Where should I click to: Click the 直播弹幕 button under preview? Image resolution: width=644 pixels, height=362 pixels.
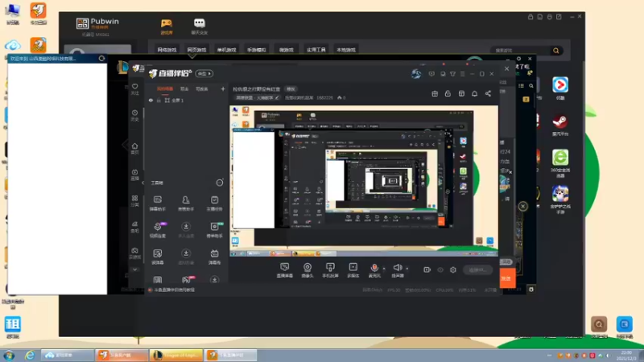pos(285,270)
